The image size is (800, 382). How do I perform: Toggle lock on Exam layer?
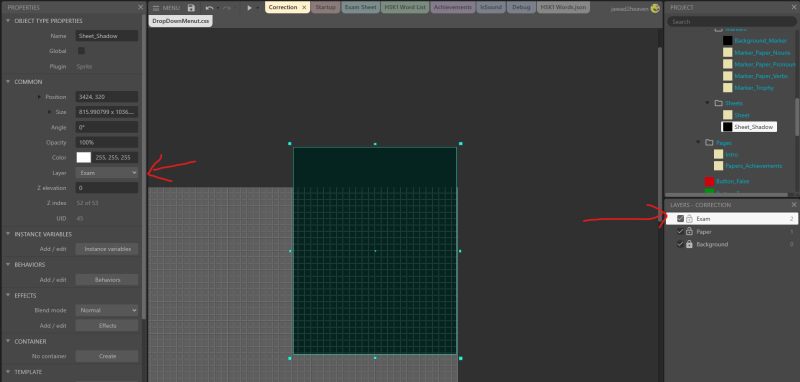click(689, 219)
